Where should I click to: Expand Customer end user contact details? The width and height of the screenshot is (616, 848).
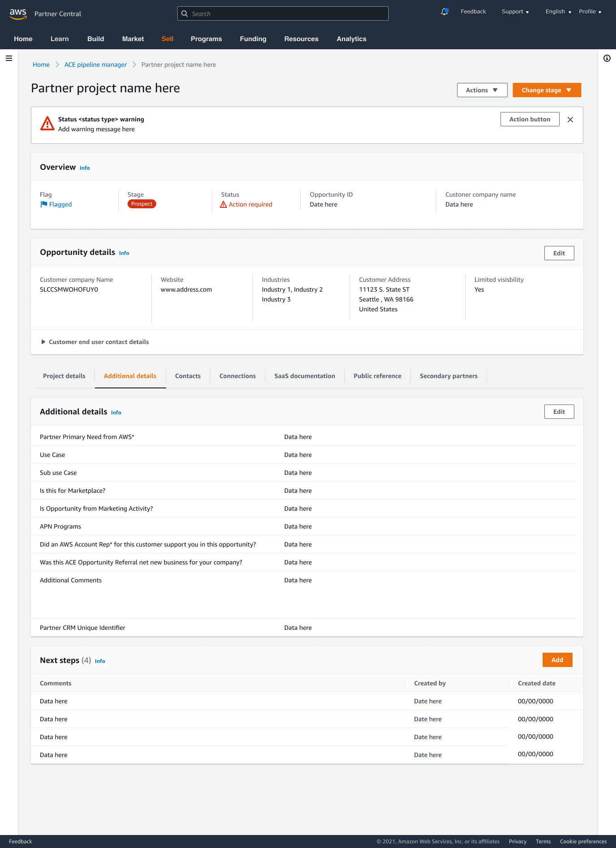coord(94,342)
